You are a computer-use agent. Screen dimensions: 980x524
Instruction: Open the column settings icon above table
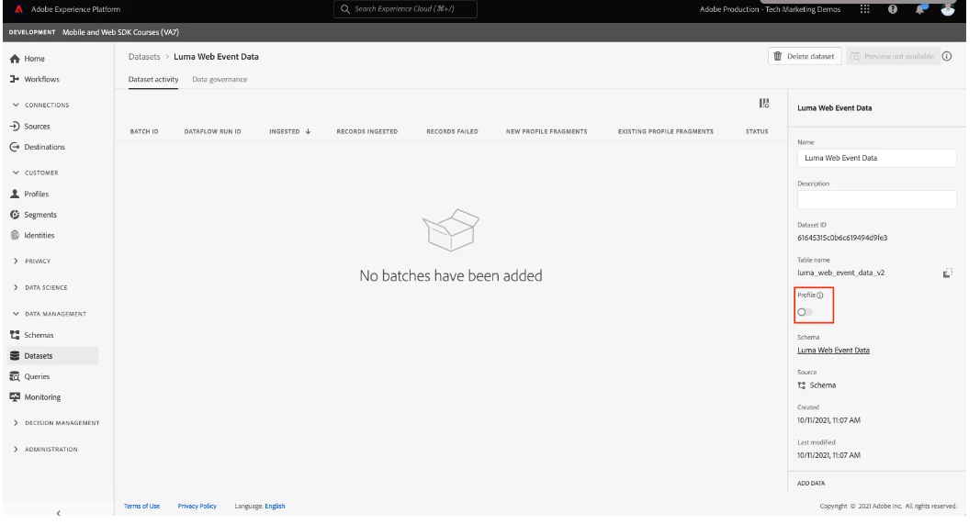point(764,103)
